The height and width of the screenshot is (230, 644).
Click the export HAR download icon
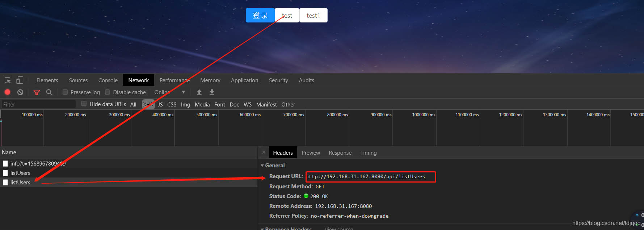212,92
